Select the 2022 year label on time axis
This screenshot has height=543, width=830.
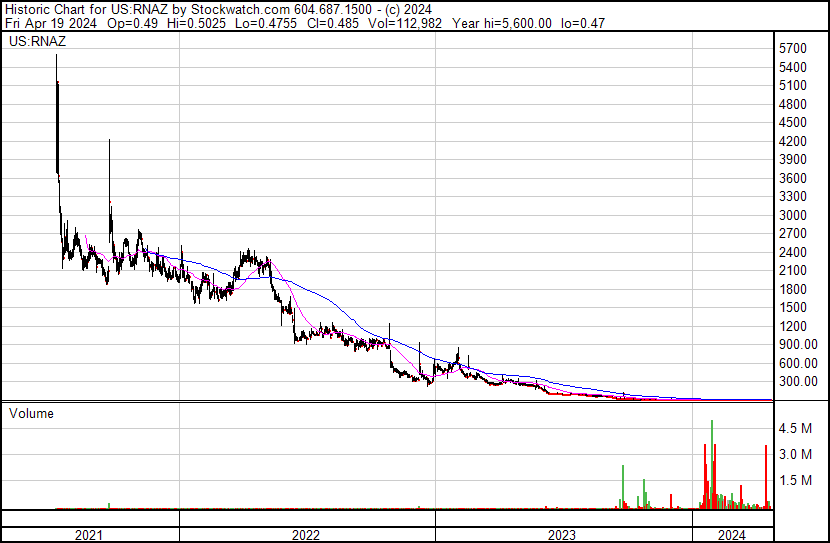point(306,536)
